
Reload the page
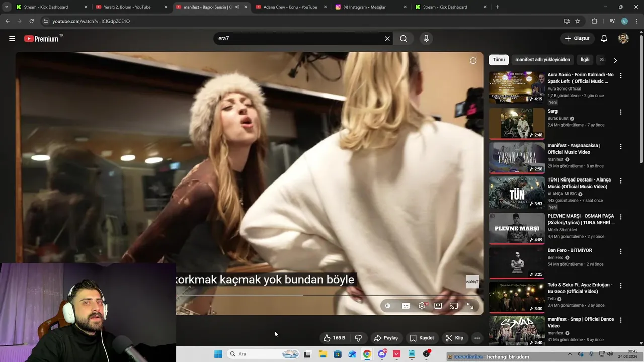(x=31, y=21)
